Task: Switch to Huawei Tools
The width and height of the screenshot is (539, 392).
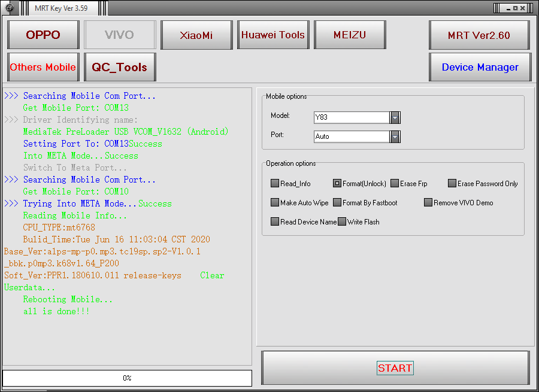Action: (x=273, y=35)
